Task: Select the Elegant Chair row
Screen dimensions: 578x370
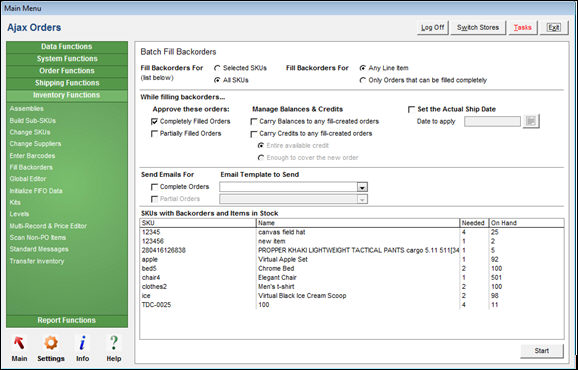Action: point(352,278)
